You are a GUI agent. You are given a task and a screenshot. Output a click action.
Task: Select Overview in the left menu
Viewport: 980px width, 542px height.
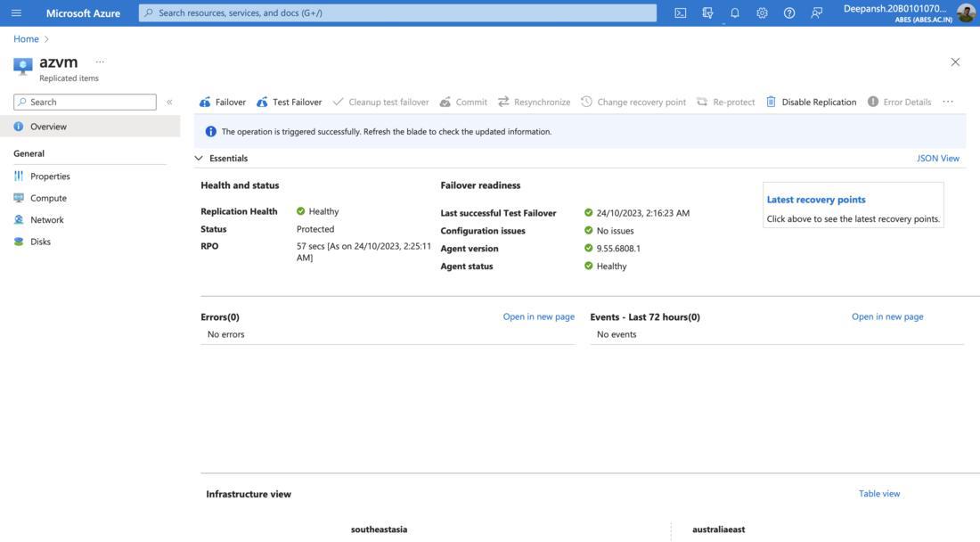tap(90, 127)
